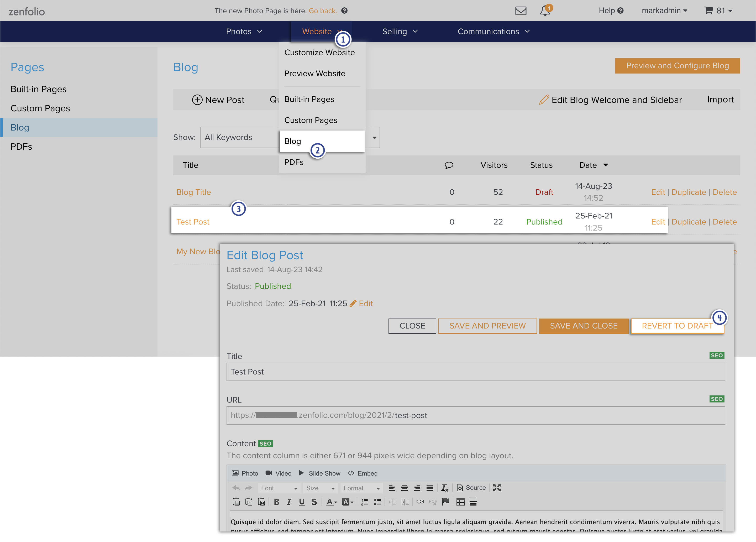Toggle bold formatting
The height and width of the screenshot is (542, 756).
point(276,502)
